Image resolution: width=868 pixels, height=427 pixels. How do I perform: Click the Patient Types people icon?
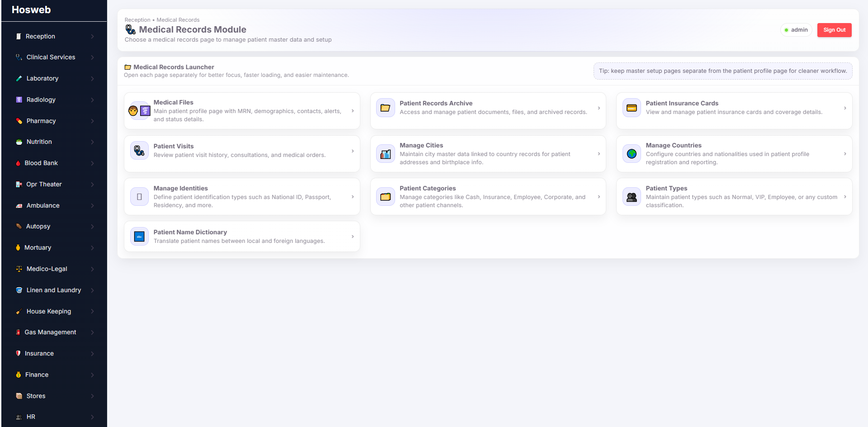pos(632,197)
